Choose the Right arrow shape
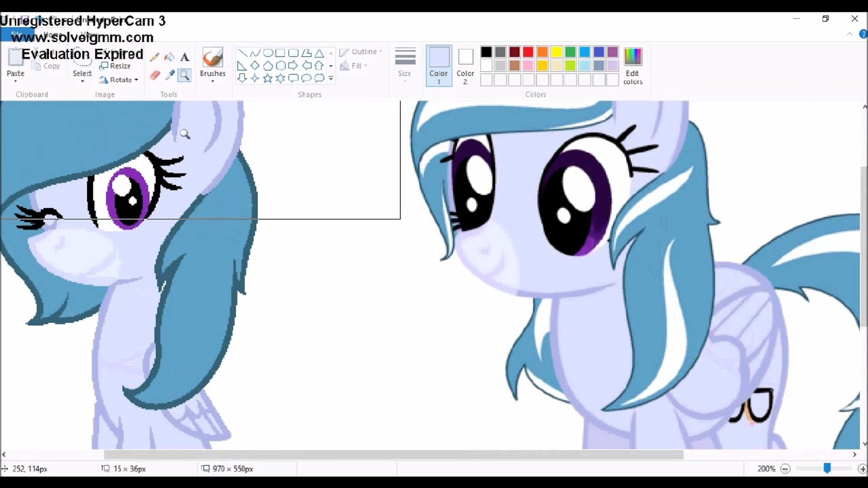Screen dimensions: 868x488 pos(294,66)
